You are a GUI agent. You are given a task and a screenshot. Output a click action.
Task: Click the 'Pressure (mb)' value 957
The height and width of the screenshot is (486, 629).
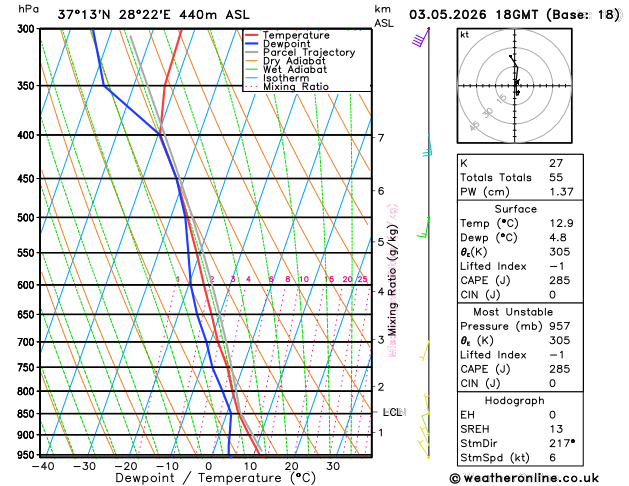pyautogui.click(x=560, y=326)
